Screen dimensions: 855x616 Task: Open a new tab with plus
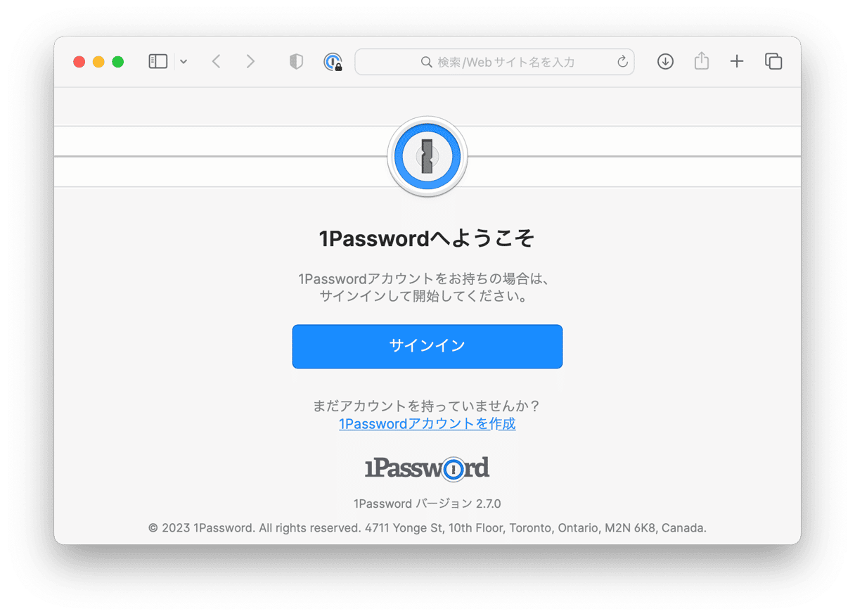[736, 62]
